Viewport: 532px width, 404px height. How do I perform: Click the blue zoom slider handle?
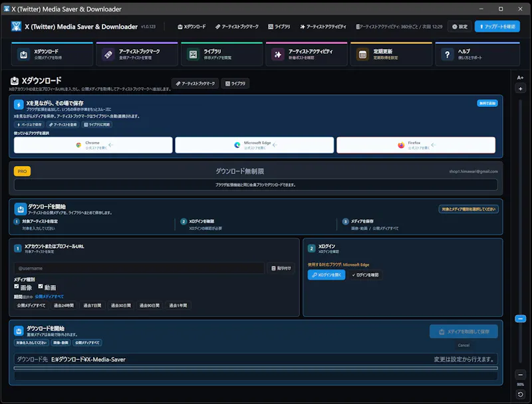coord(520,318)
